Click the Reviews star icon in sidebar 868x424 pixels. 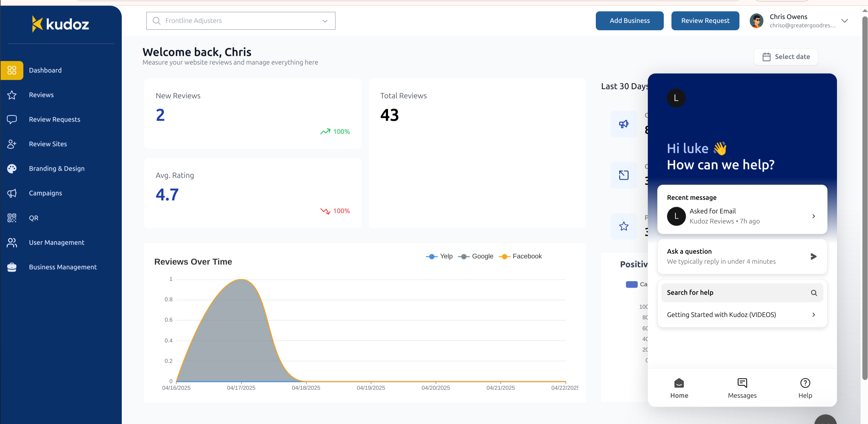point(12,95)
